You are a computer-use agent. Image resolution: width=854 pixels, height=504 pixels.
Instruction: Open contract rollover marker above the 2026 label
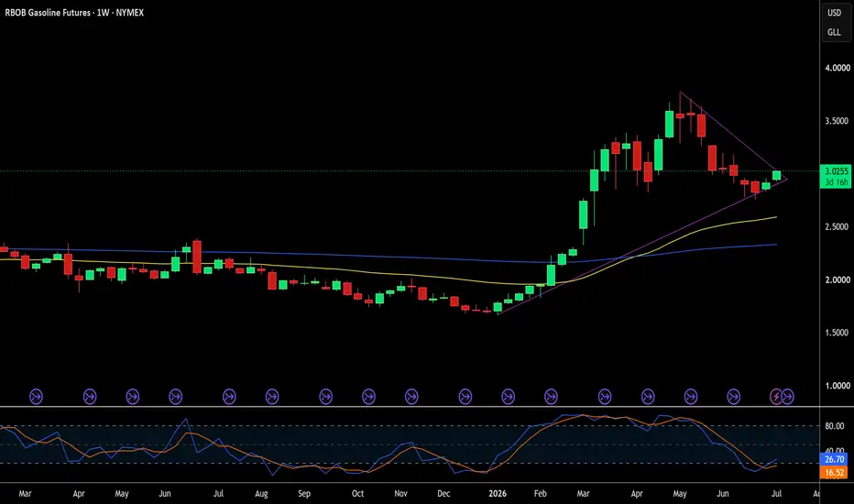[x=508, y=397]
